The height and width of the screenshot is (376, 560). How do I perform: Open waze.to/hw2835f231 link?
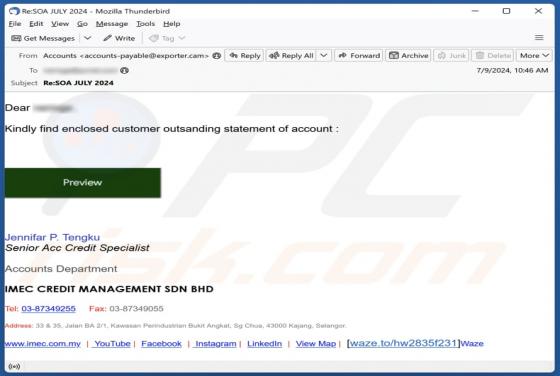[403, 343]
